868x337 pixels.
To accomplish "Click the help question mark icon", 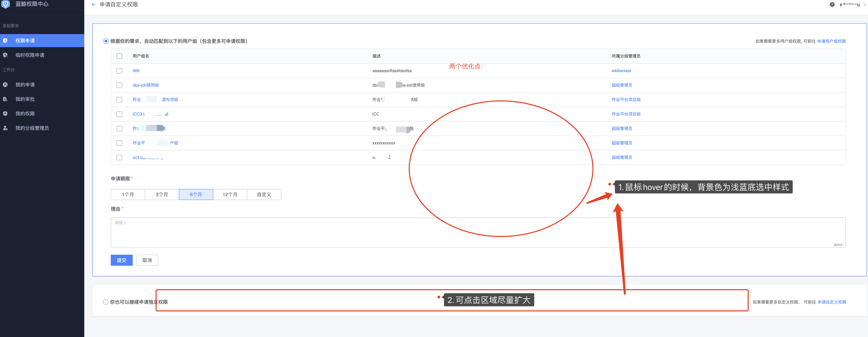I will point(832,4).
